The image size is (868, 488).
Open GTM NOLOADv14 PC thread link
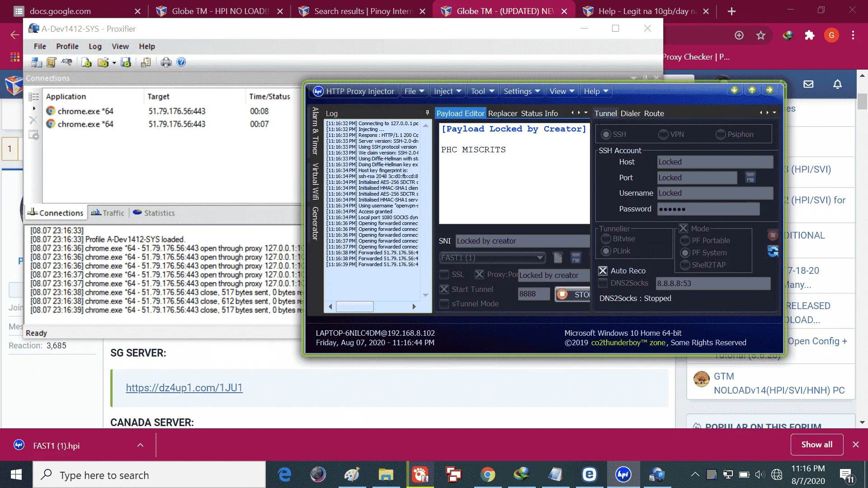[x=779, y=383]
